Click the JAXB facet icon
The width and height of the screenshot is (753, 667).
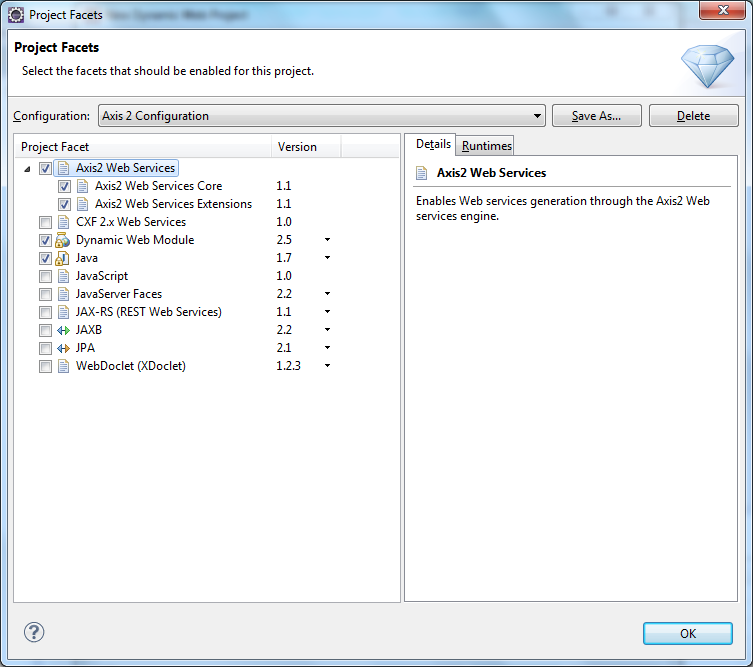point(62,330)
